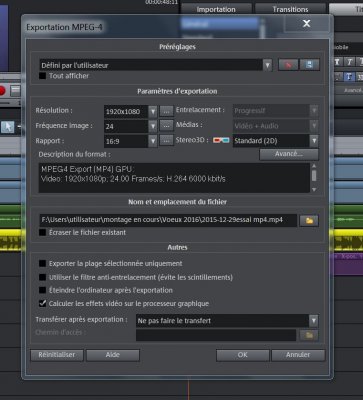Open the Transférer après exportation dropdown
This screenshot has height=400, width=363.
click(313, 321)
